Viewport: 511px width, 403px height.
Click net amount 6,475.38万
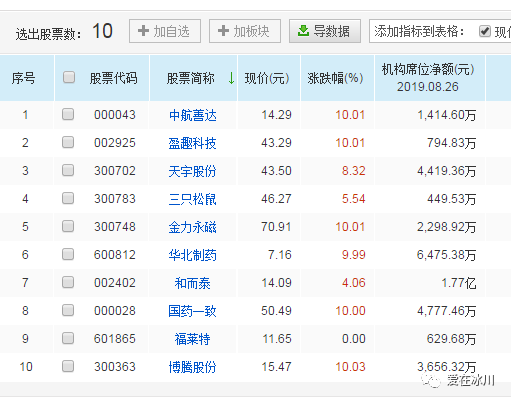[x=447, y=255]
